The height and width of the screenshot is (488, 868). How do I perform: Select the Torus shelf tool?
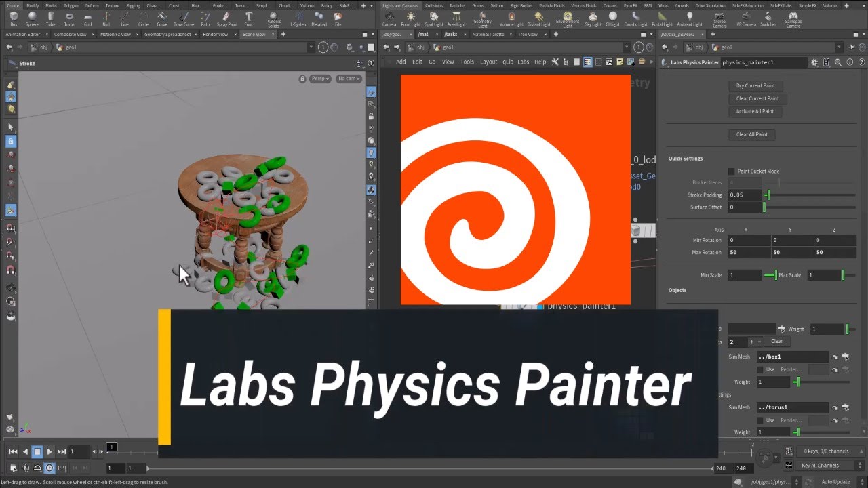pyautogui.click(x=69, y=18)
